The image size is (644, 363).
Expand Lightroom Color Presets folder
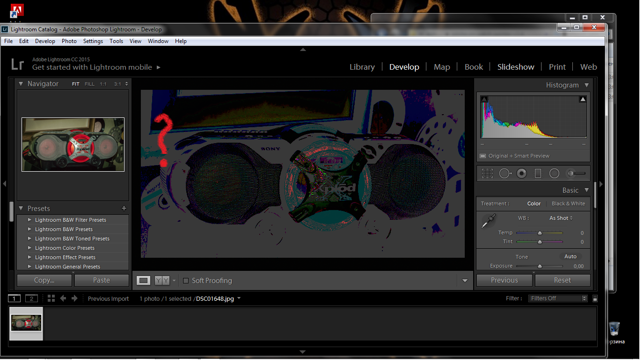tap(30, 248)
